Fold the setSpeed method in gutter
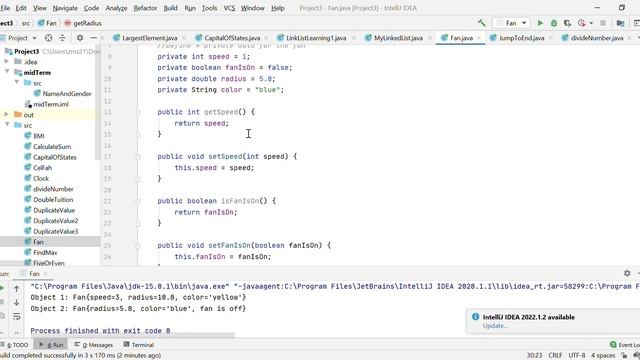The width and height of the screenshot is (640, 360). click(138, 157)
